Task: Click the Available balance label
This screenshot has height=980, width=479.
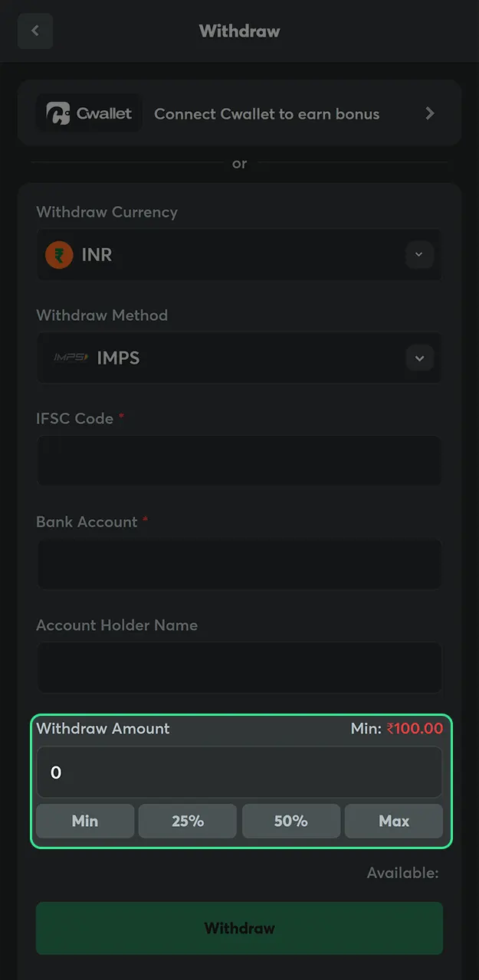Action: pos(402,872)
